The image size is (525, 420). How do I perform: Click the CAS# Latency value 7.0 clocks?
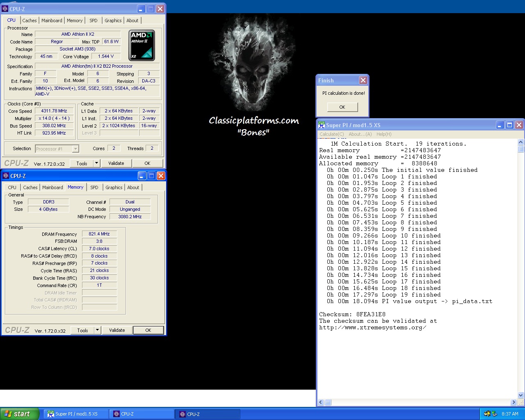click(99, 249)
